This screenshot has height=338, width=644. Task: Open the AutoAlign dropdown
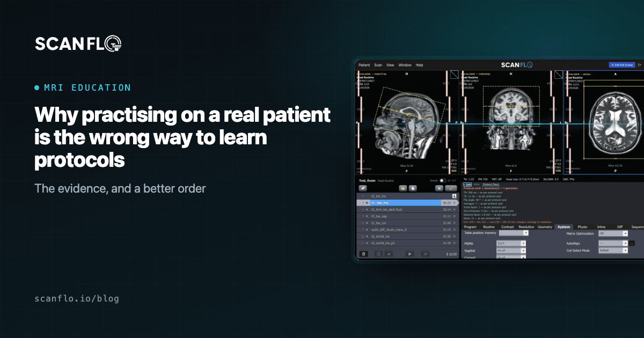tap(613, 244)
